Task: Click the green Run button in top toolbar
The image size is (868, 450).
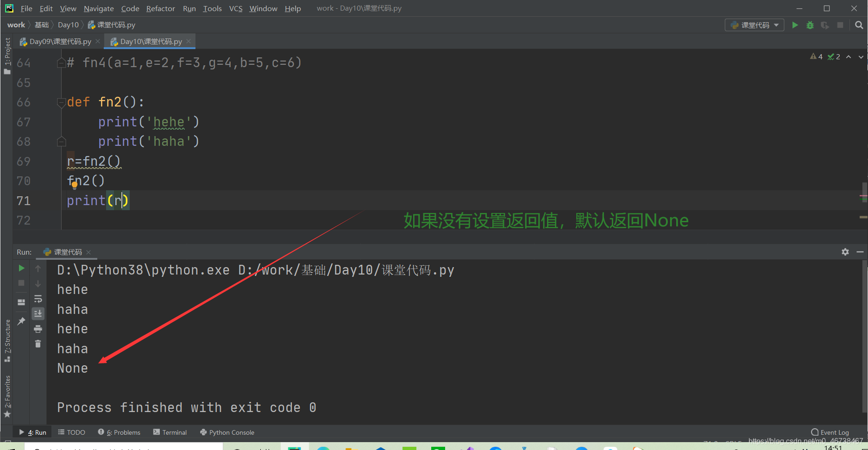Action: pos(795,25)
